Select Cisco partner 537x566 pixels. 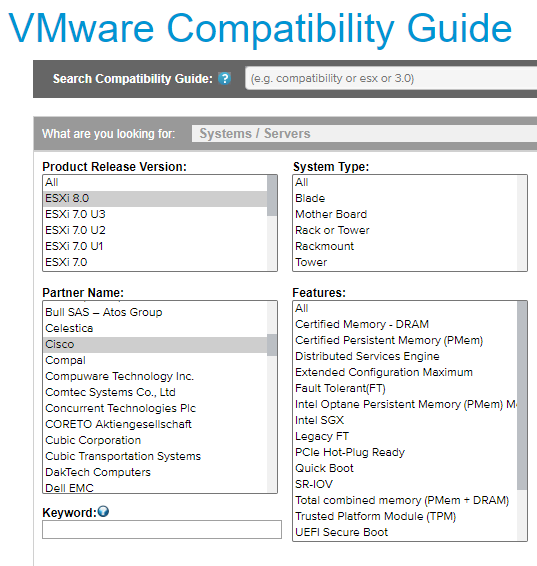155,344
